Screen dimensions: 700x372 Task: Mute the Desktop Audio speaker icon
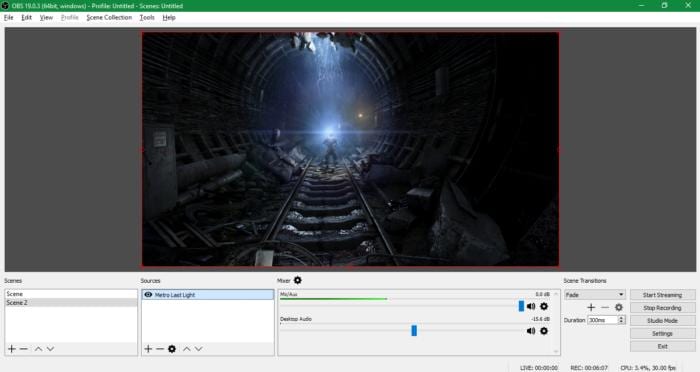pos(531,331)
